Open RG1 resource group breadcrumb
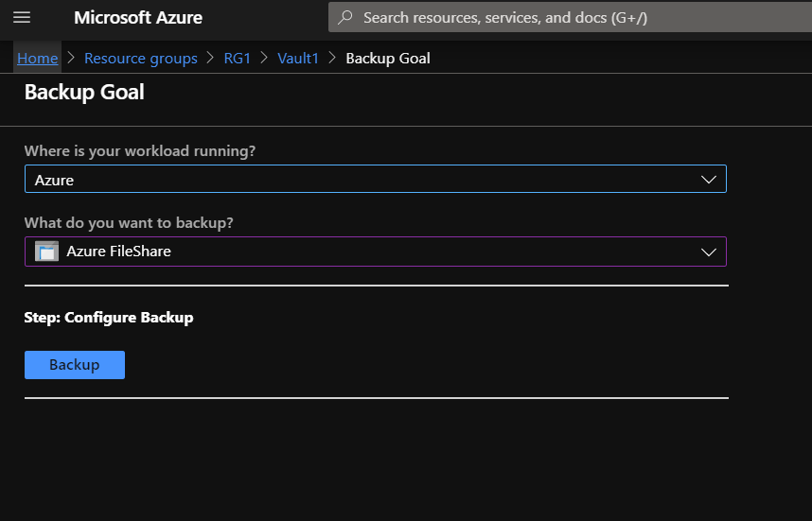 pos(238,59)
